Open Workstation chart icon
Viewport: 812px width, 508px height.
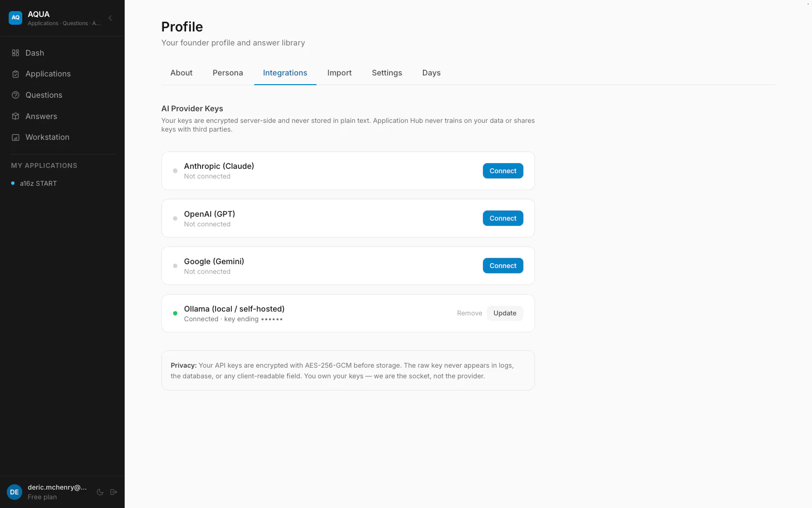pyautogui.click(x=15, y=137)
